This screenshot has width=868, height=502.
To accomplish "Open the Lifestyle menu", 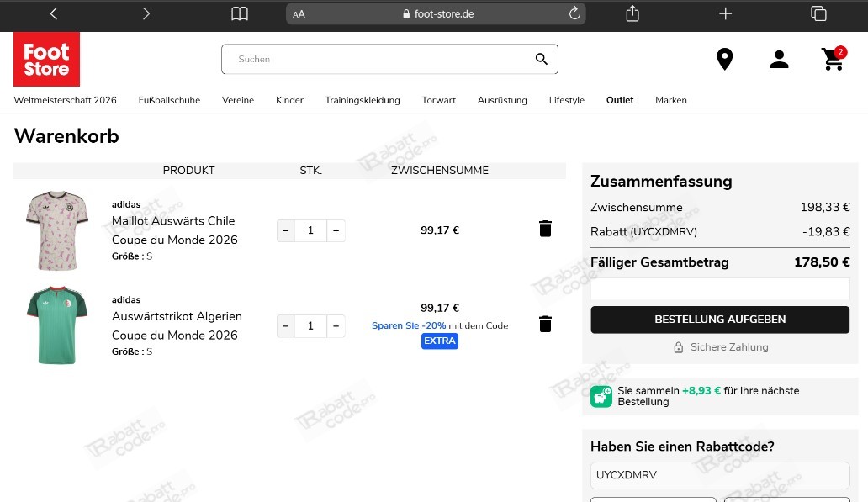I will pos(567,100).
